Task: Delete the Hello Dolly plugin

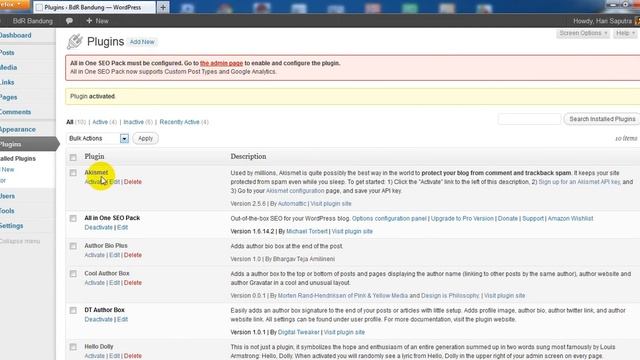Action: (133, 356)
